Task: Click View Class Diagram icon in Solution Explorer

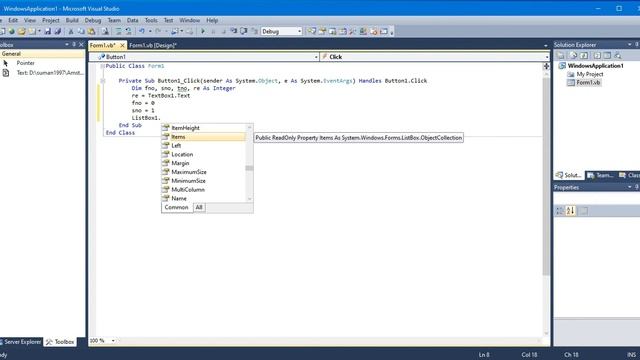Action: point(618,55)
